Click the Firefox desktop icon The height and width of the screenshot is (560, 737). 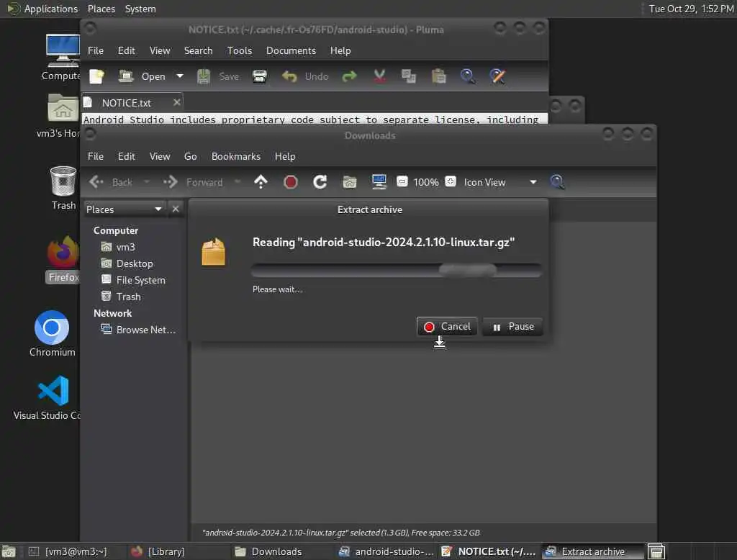click(63, 260)
